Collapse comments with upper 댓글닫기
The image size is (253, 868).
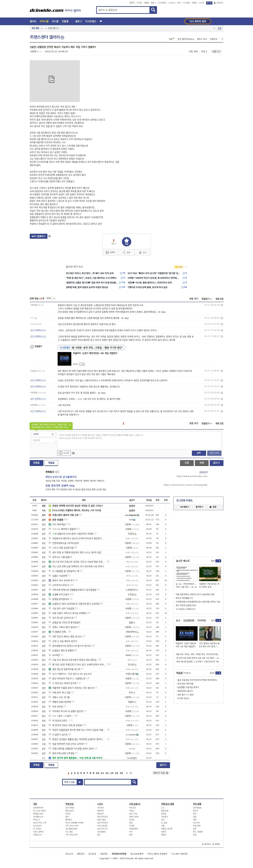pos(206,299)
